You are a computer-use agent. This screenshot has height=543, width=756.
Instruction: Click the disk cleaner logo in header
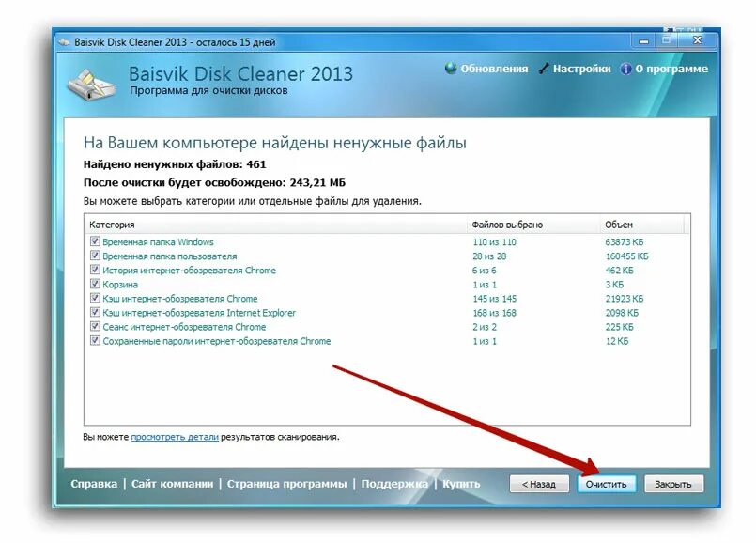(x=92, y=85)
